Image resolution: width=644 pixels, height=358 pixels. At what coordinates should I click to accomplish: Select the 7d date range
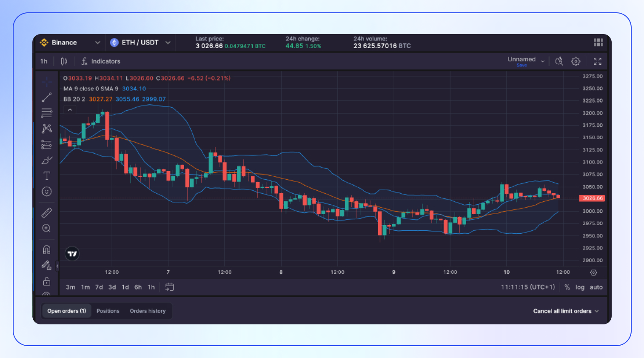coord(99,287)
